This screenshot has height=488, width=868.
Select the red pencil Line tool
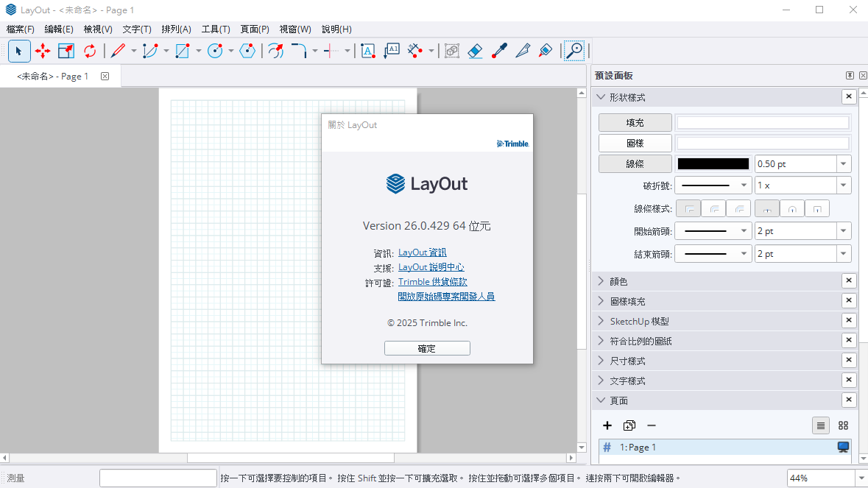tap(118, 51)
